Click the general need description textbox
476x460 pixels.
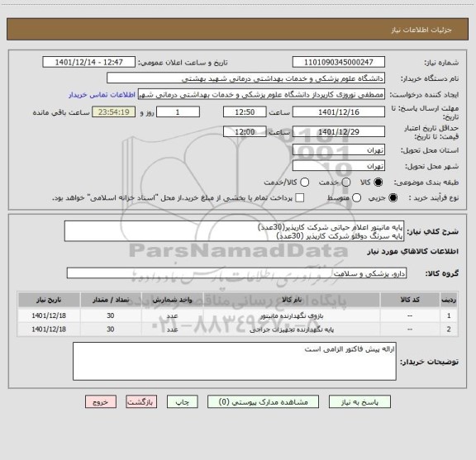235,231
